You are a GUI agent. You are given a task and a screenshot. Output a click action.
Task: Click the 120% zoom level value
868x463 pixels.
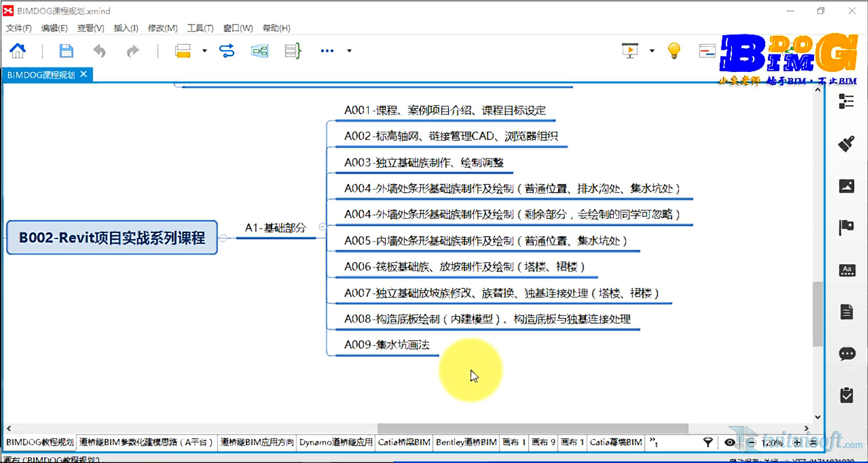[x=772, y=442]
